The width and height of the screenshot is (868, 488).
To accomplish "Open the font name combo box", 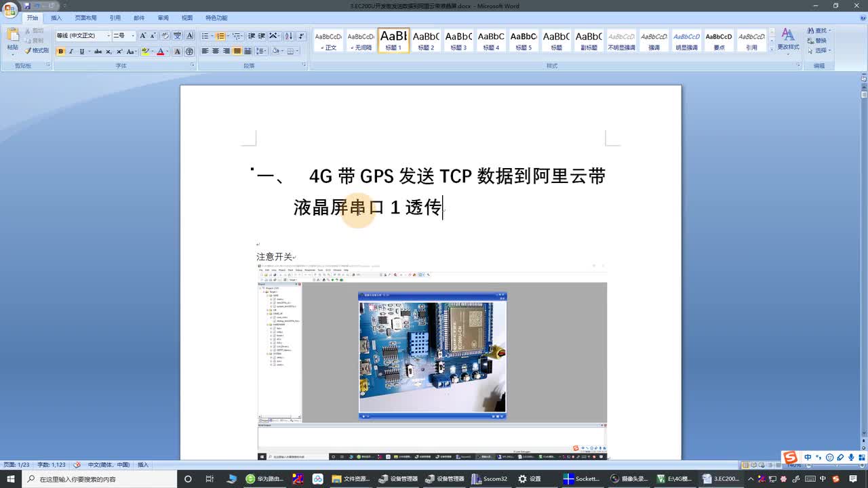I will tap(83, 36).
